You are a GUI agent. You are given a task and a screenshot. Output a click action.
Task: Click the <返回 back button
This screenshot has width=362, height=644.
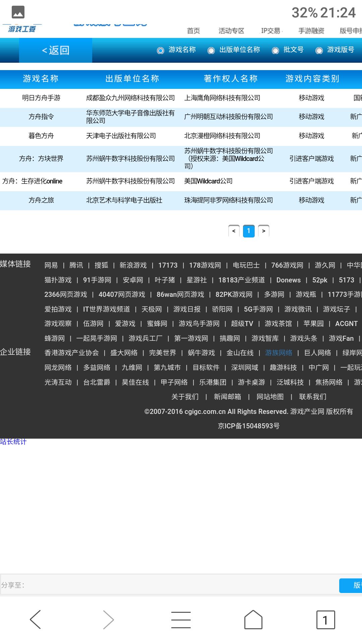pyautogui.click(x=56, y=50)
